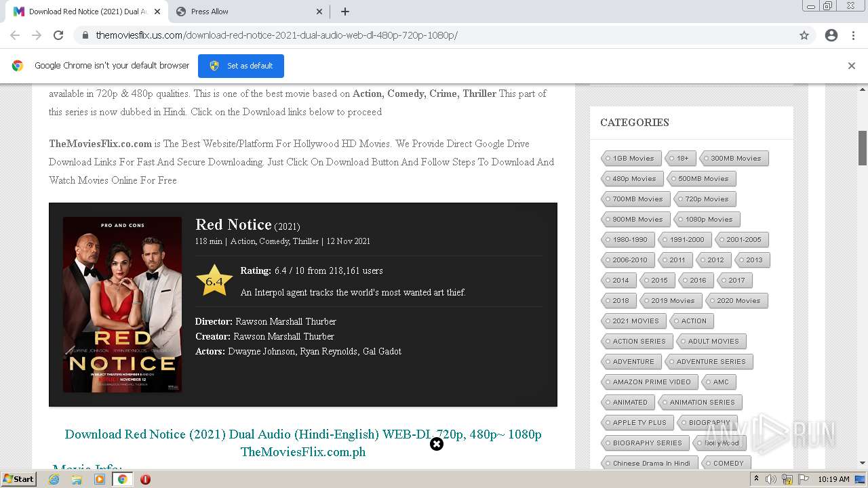
Task: Click the 2016 year tag
Action: coord(696,281)
